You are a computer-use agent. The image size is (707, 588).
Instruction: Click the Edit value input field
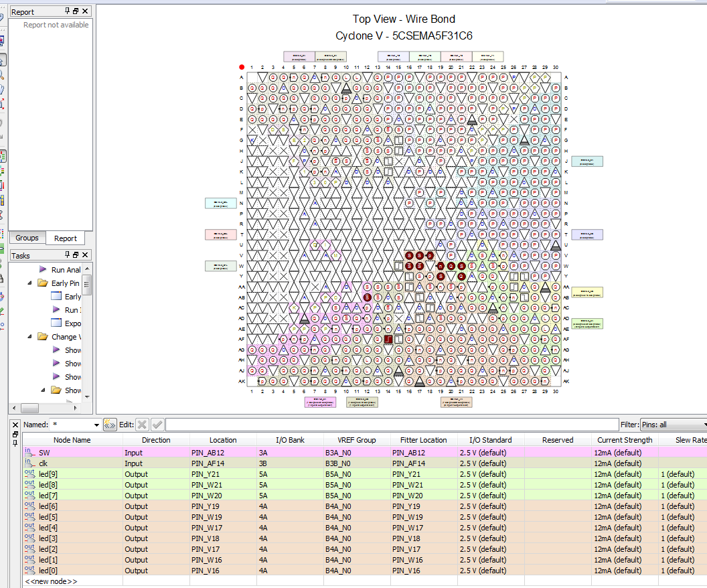[392, 425]
